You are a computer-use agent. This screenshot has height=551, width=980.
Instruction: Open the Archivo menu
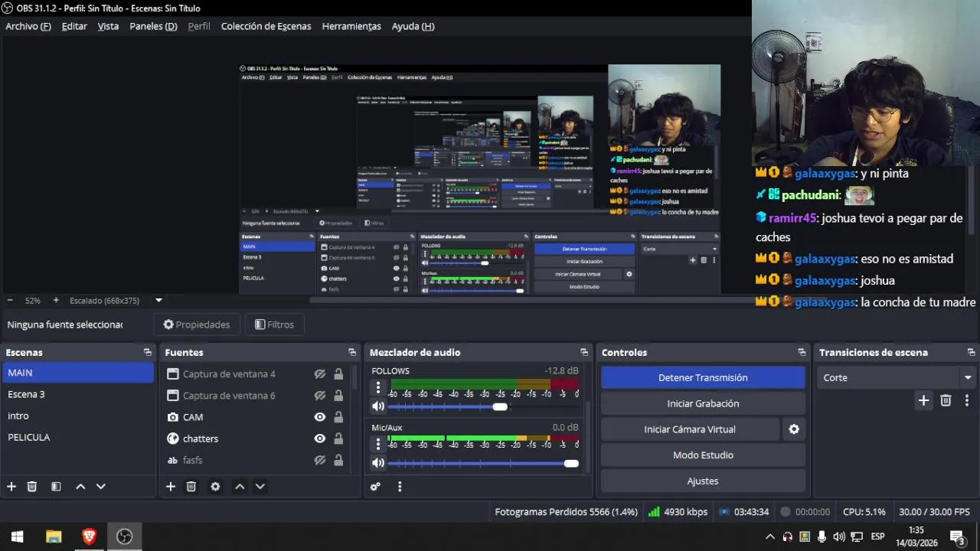[28, 26]
